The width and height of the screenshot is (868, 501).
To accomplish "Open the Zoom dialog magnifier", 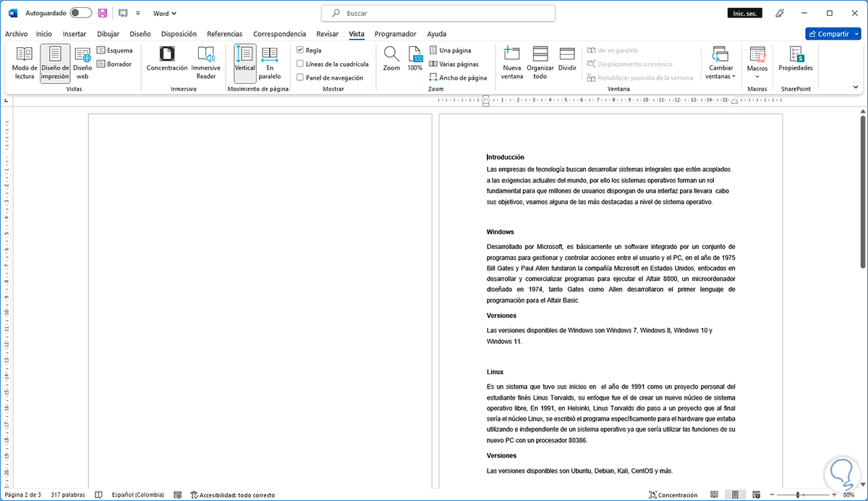I will pos(391,59).
